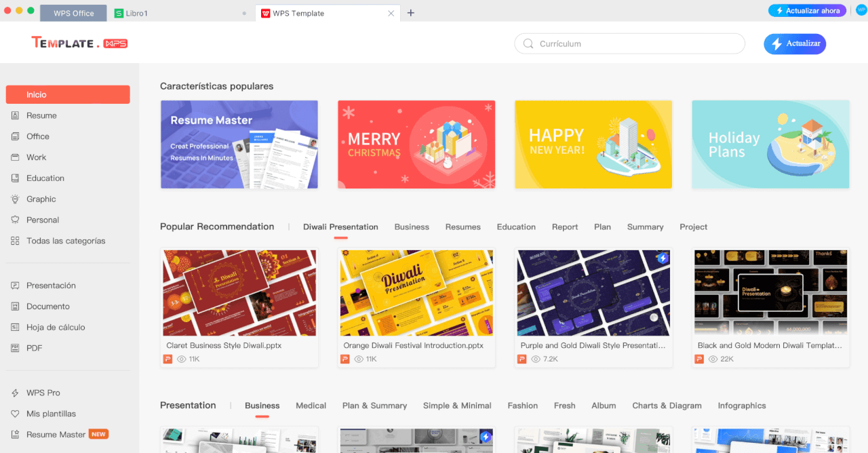868x453 pixels.
Task: Open a new tab with plus button
Action: [x=410, y=13]
